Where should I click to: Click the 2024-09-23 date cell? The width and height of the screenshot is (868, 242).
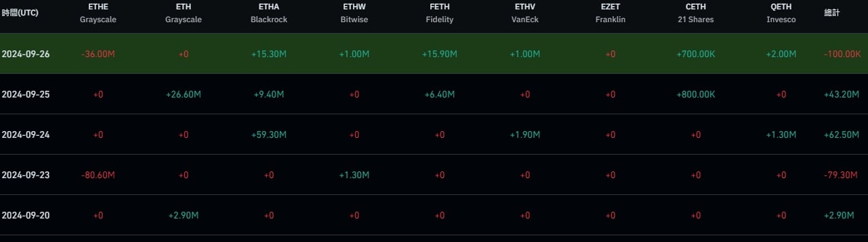coord(26,175)
